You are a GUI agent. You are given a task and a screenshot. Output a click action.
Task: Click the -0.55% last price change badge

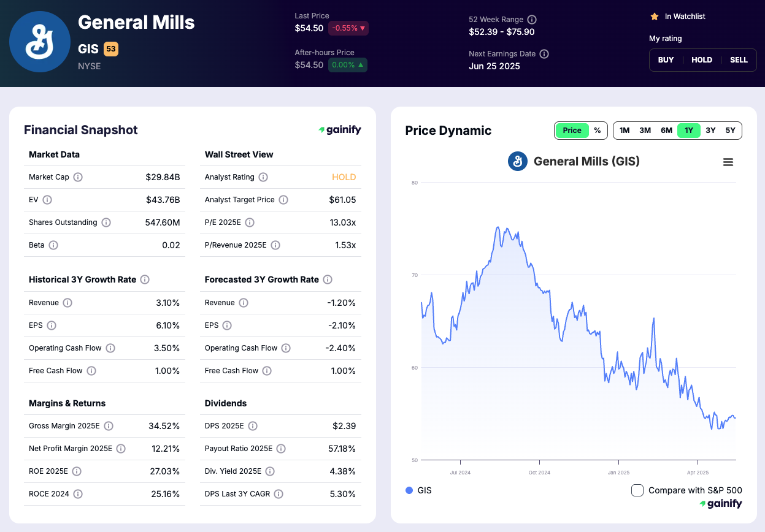point(348,28)
